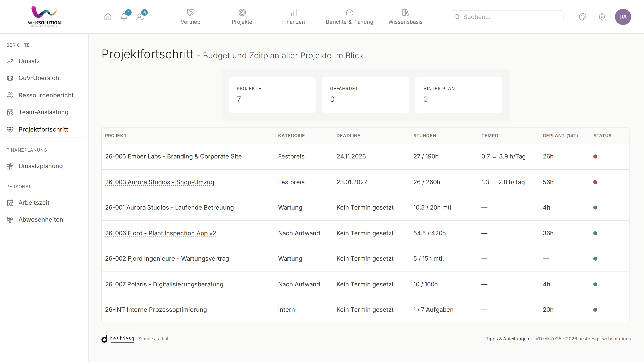Viewport: 644px width, 362px height.
Task: Open the Wissensbasis menu
Action: pos(405,17)
